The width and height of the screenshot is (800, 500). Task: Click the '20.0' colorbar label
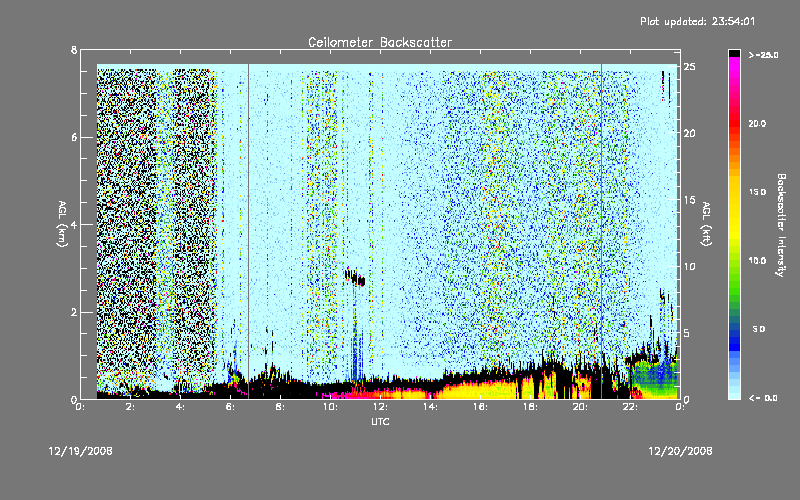[x=757, y=123]
